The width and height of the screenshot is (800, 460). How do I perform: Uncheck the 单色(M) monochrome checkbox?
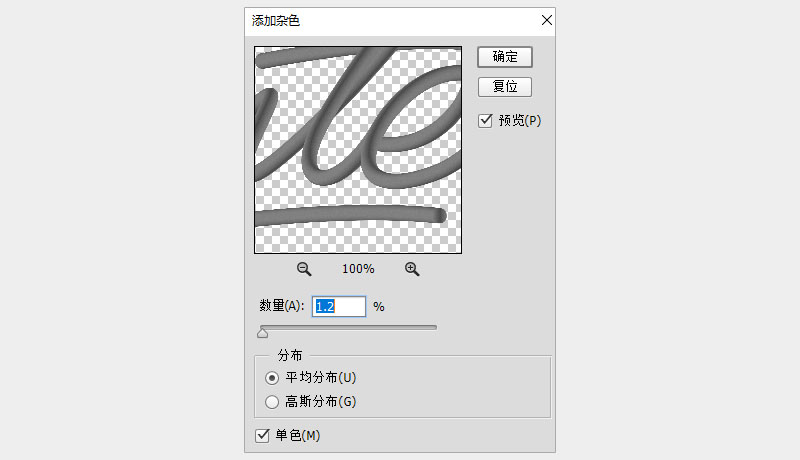(x=263, y=435)
